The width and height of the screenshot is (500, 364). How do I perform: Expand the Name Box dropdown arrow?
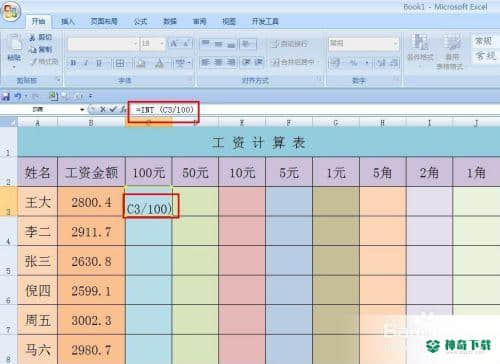(x=82, y=109)
